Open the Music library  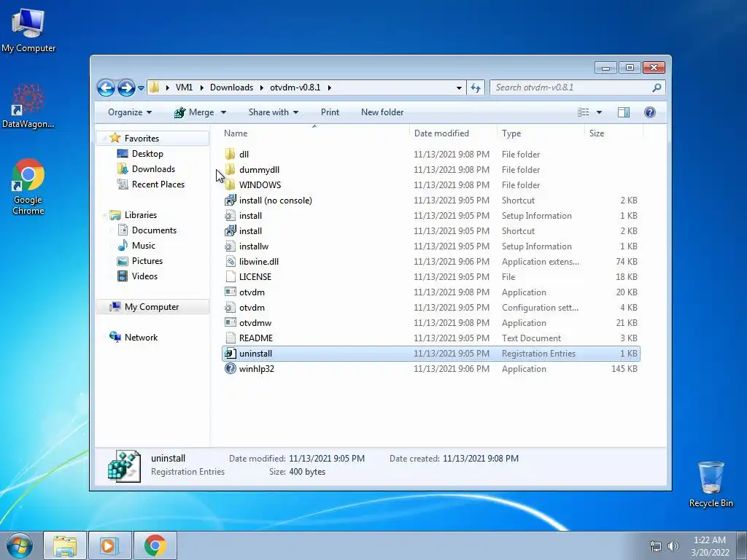pos(143,246)
